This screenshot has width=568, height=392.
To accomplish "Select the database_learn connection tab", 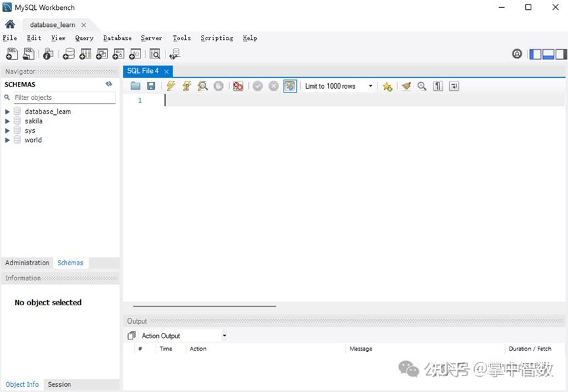I will (53, 25).
